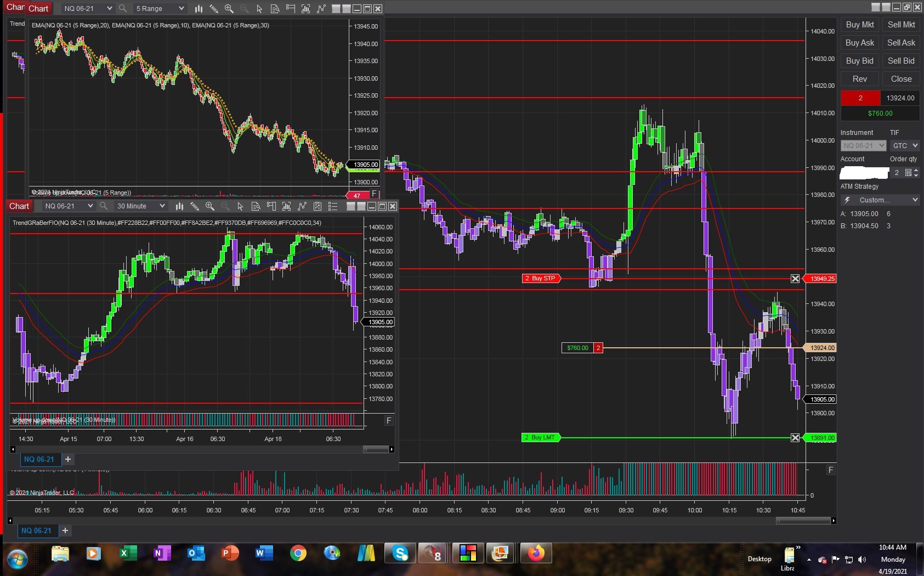The image size is (924, 576).
Task: Search instrument in 5 Range chart toolbar
Action: pyautogui.click(x=123, y=9)
